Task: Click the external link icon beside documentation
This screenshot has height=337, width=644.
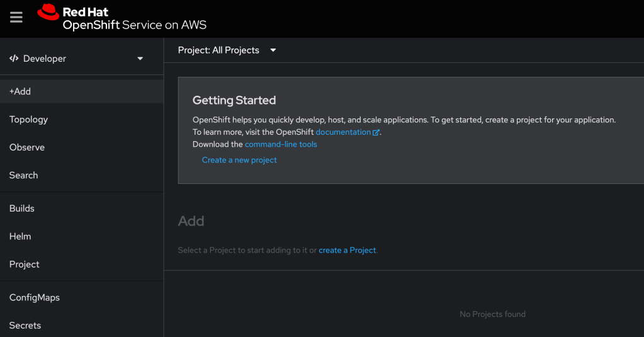Action: (x=376, y=133)
